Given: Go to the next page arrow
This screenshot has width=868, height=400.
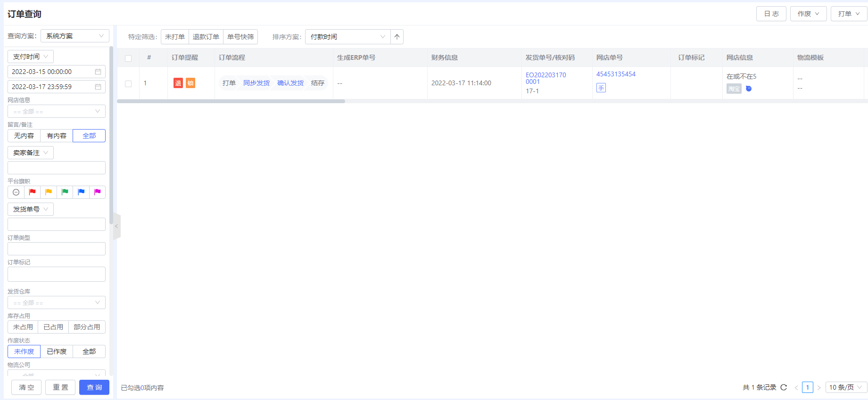Looking at the screenshot, I should [x=819, y=387].
